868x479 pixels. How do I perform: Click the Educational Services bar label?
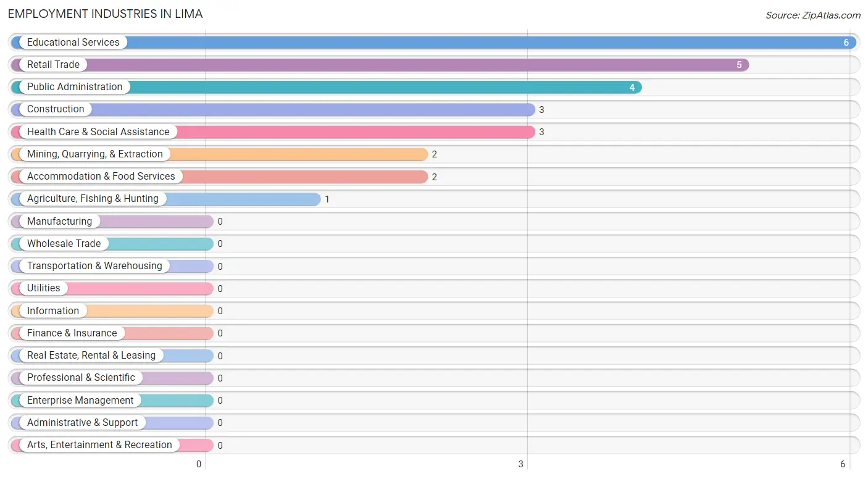point(73,42)
